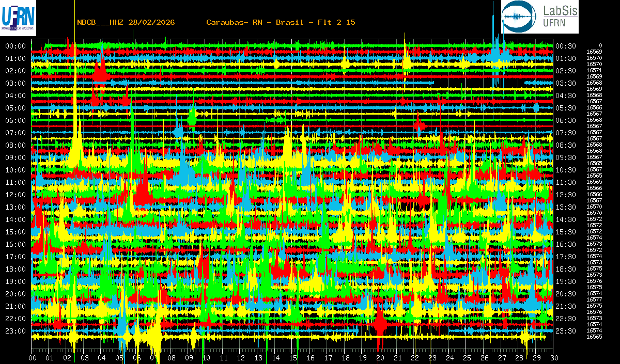This screenshot has height=364, width=620.
Task: Click the LabSis UFRN logo
Action: point(540,17)
